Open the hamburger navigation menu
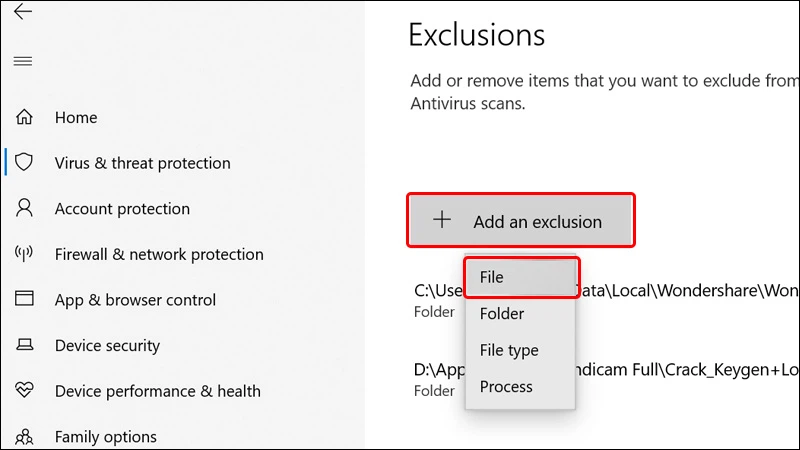This screenshot has width=800, height=450. (22, 61)
